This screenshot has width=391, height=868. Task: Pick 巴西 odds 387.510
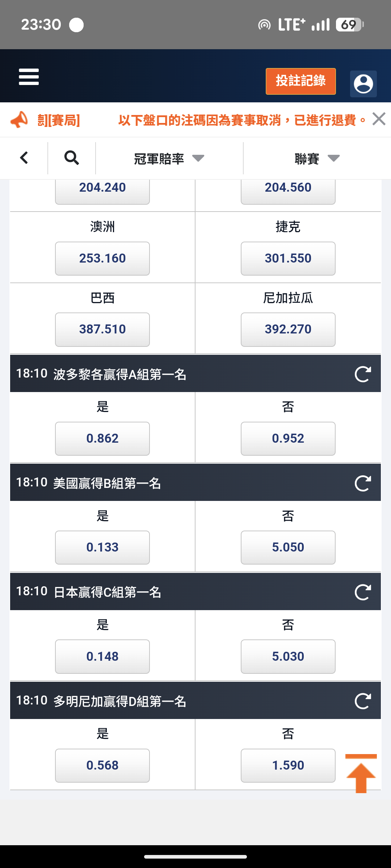tap(102, 329)
